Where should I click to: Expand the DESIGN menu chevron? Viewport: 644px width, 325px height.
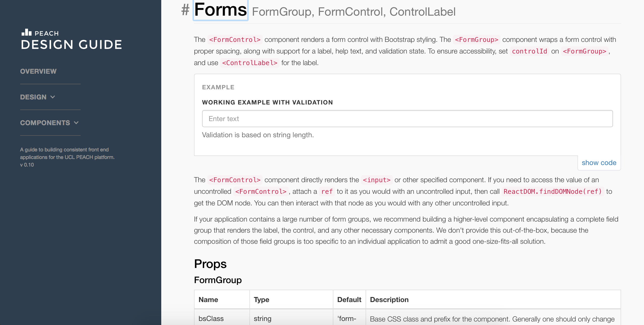click(53, 97)
